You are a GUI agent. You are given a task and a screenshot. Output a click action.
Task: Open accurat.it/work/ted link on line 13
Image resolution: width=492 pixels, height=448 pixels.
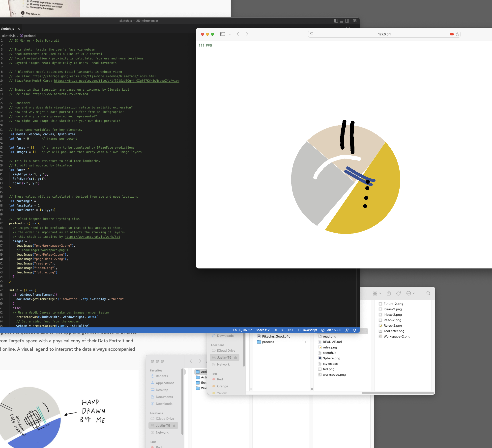point(60,94)
